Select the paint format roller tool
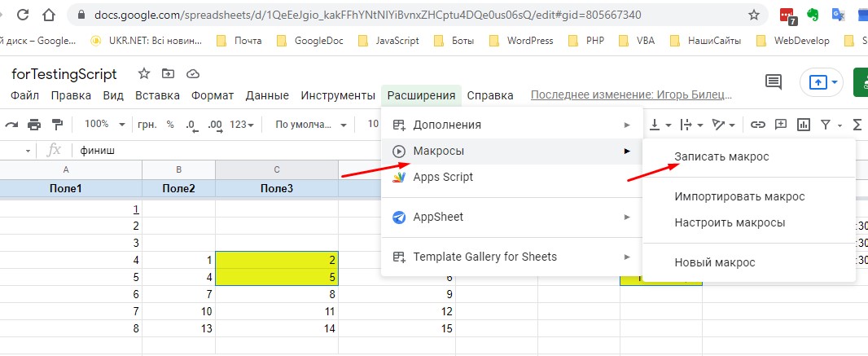 tap(57, 125)
